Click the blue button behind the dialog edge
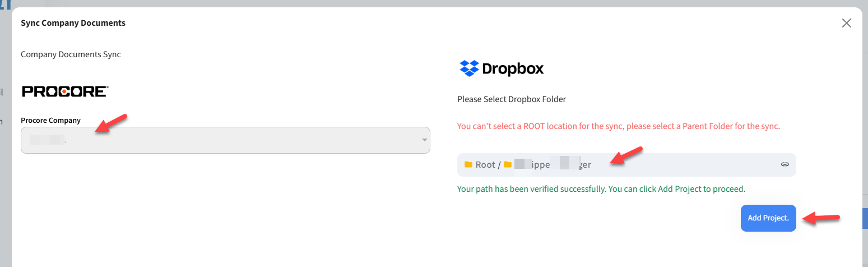Screen dimensions: 868x267 tap(865, 219)
